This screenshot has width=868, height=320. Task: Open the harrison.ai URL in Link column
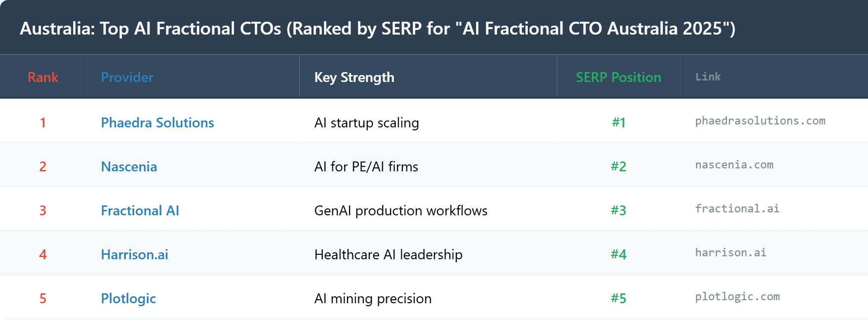pyautogui.click(x=731, y=253)
